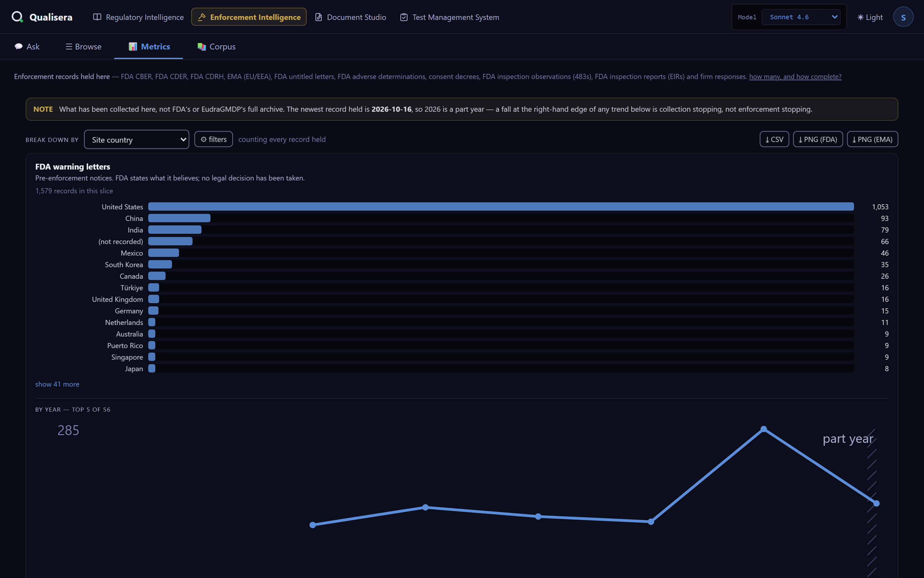Click the 'Australia' country label
The image size is (924, 578).
point(129,334)
